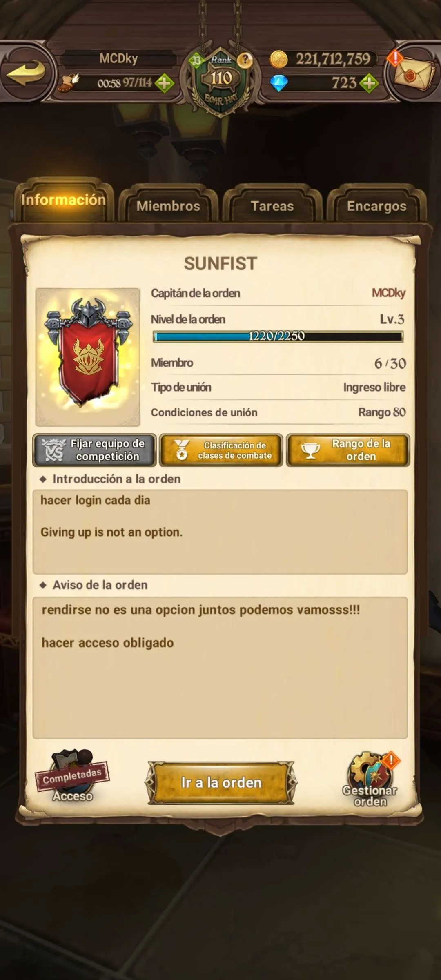Switch to the Miembros tab
The height and width of the screenshot is (980, 441).
click(168, 205)
